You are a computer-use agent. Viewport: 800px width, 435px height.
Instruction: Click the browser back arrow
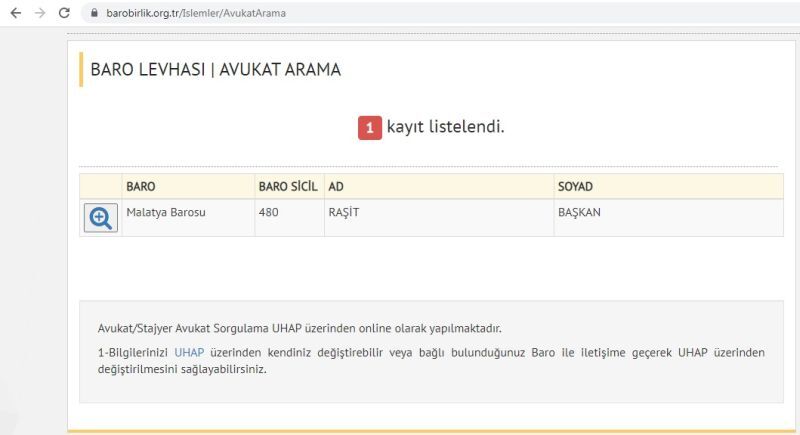pyautogui.click(x=16, y=13)
